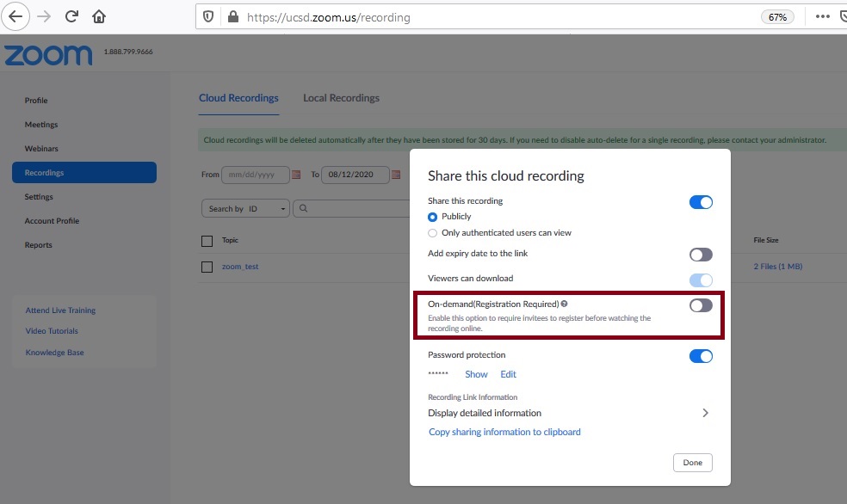The image size is (847, 504).
Task: Edit the recording password
Action: 509,374
